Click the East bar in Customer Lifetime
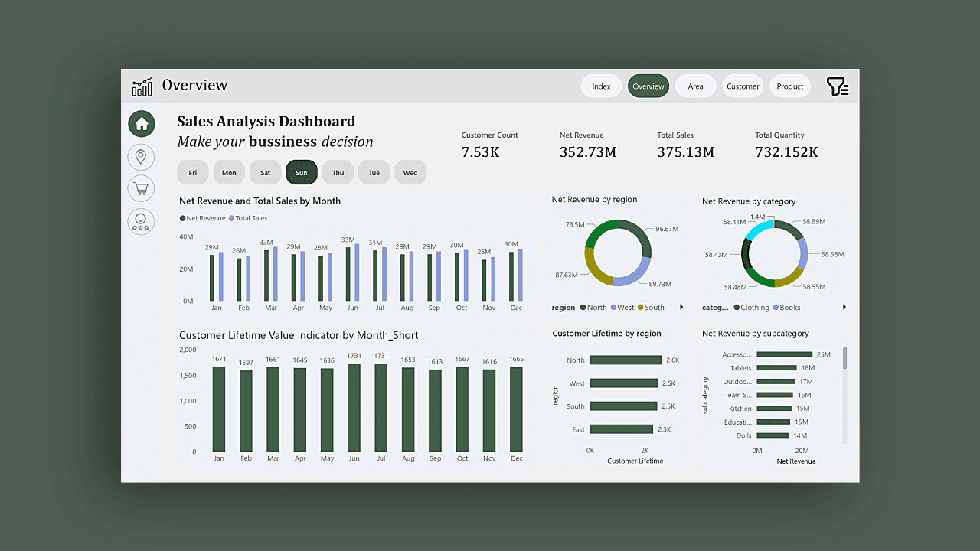The width and height of the screenshot is (980, 551). coord(622,429)
